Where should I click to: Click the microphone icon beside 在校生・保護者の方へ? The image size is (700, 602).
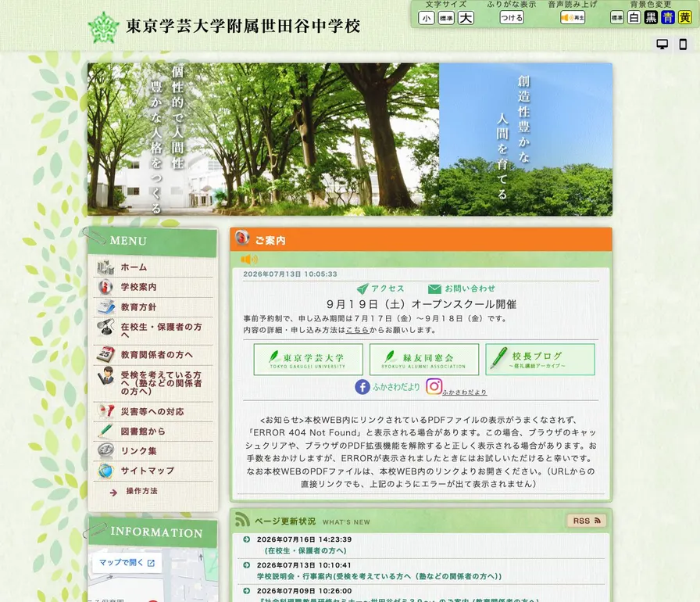point(105,327)
